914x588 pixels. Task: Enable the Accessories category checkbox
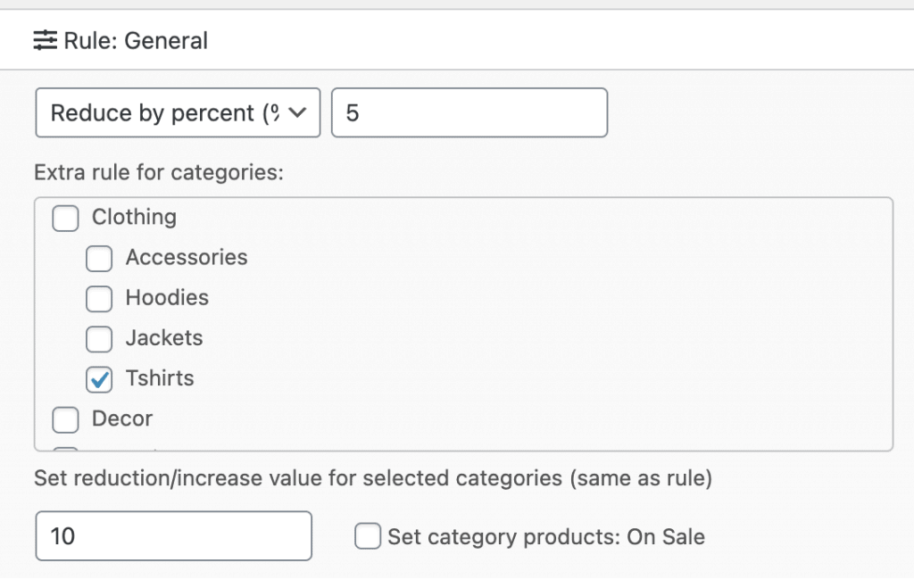[99, 259]
